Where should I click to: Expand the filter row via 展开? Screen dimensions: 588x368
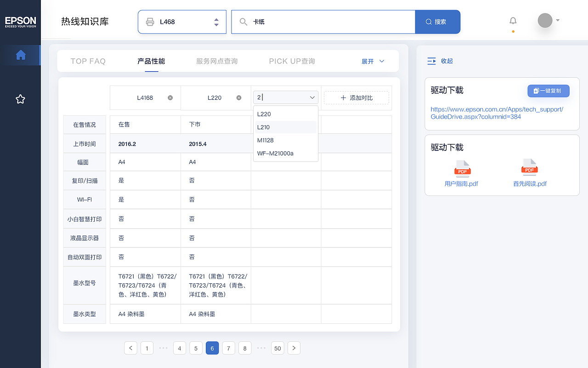click(x=373, y=61)
